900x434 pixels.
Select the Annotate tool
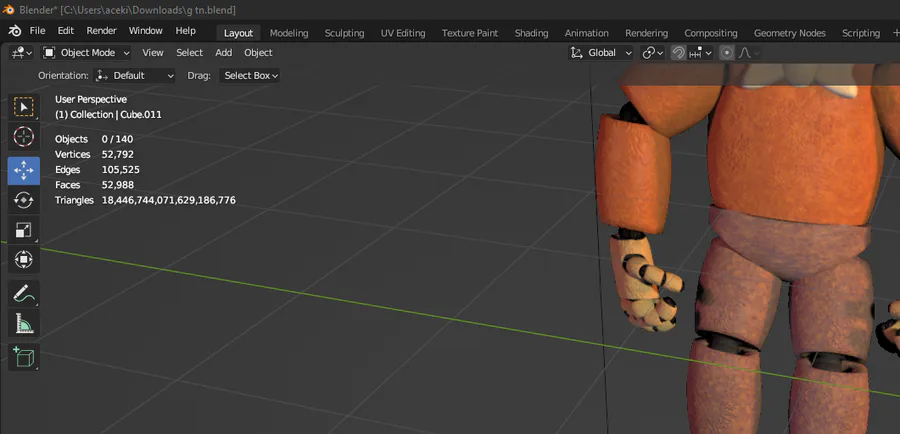tap(24, 294)
